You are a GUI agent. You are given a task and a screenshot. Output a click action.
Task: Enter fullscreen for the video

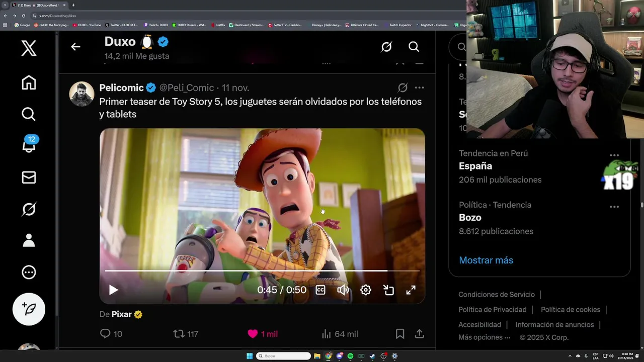coord(411,290)
